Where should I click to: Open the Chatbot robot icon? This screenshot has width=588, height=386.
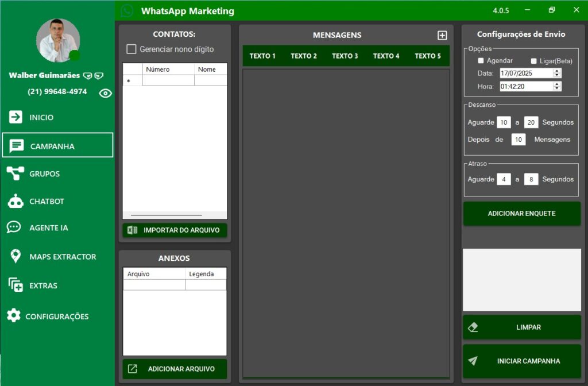tap(16, 201)
